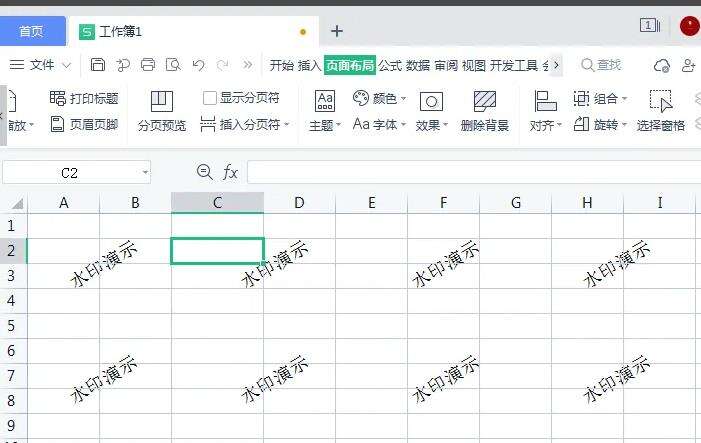Viewport: 701px width, 443px height.
Task: Click into the formula bar input
Action: tap(474, 173)
